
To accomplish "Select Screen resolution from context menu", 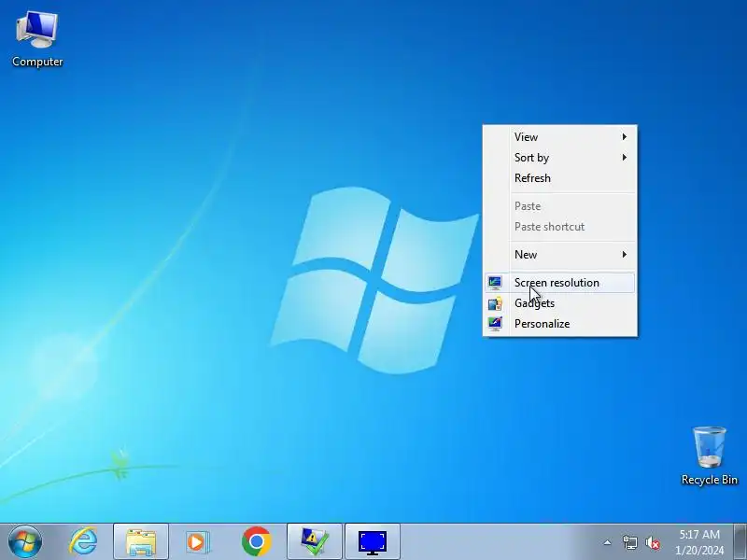I will click(559, 283).
